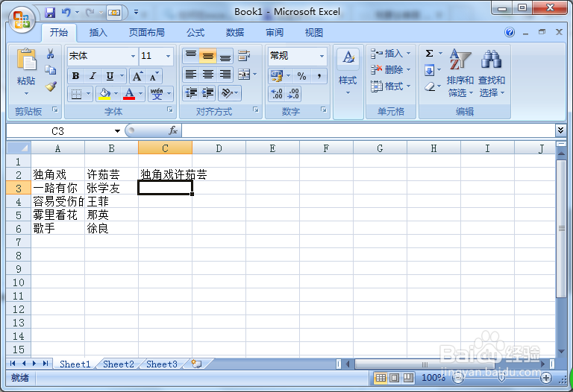Click red font color A
The width and height of the screenshot is (573, 392).
coord(129,94)
